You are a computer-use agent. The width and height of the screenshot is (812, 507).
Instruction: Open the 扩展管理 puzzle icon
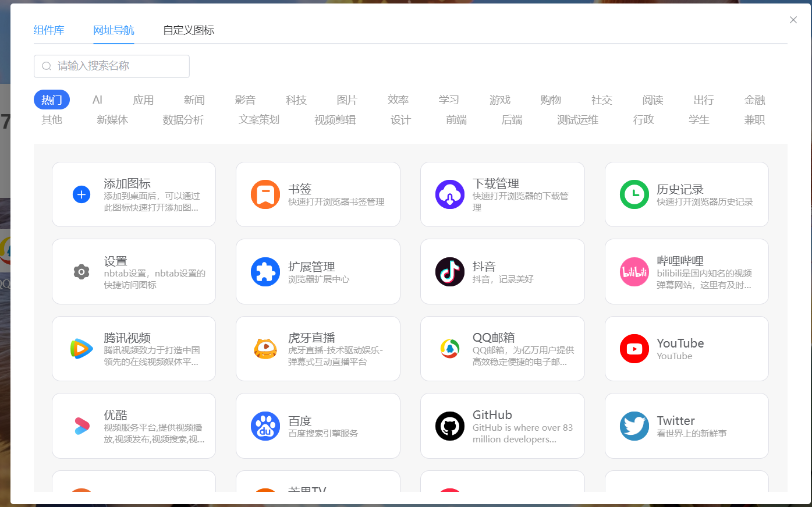[265, 271]
